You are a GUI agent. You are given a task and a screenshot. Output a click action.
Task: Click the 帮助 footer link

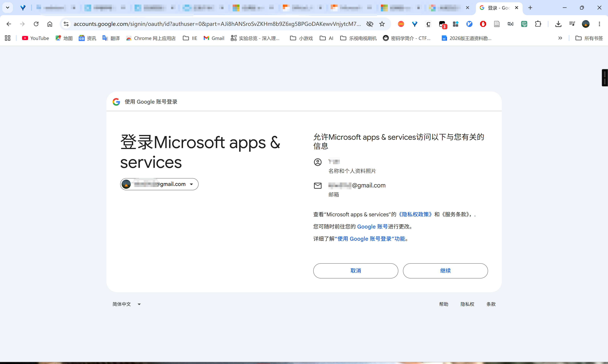(x=443, y=304)
